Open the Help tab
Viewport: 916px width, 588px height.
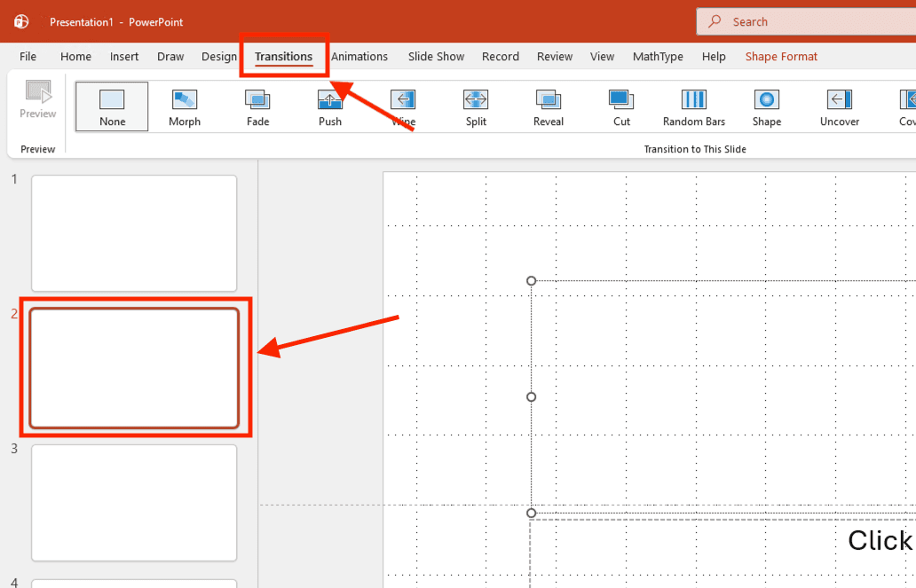pyautogui.click(x=714, y=57)
